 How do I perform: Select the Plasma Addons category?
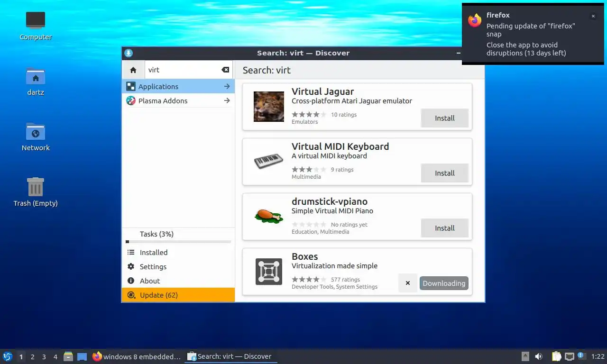click(x=178, y=100)
